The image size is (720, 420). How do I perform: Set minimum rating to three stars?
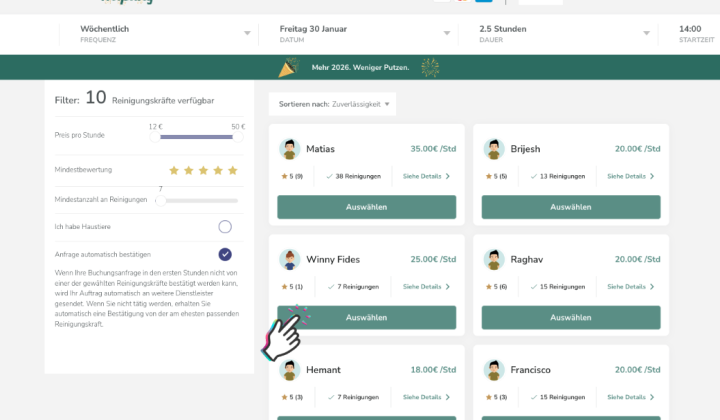click(203, 170)
